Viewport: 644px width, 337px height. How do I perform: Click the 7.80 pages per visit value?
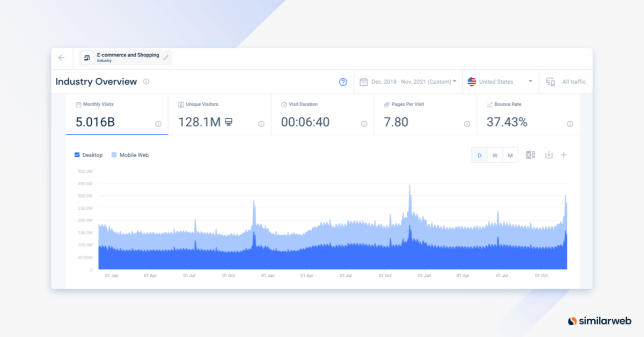coord(396,122)
